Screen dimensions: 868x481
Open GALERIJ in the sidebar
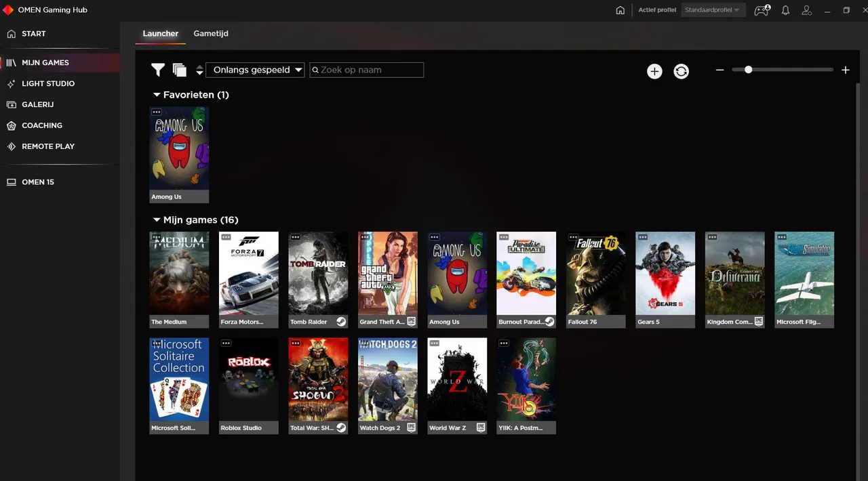pyautogui.click(x=60, y=104)
